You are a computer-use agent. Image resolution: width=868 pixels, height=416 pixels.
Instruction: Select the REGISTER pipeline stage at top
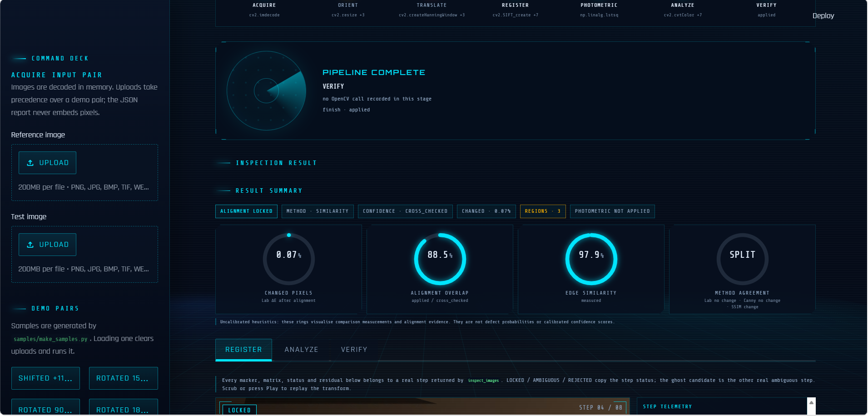(515, 10)
